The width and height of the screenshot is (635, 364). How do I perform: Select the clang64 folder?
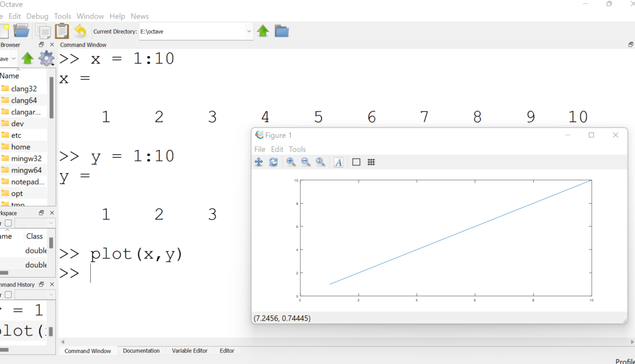[x=24, y=100]
